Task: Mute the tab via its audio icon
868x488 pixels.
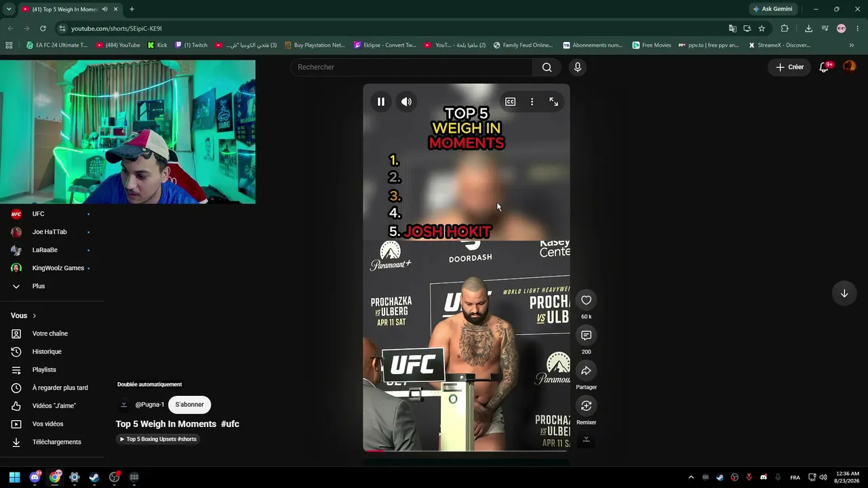Action: coord(104,9)
